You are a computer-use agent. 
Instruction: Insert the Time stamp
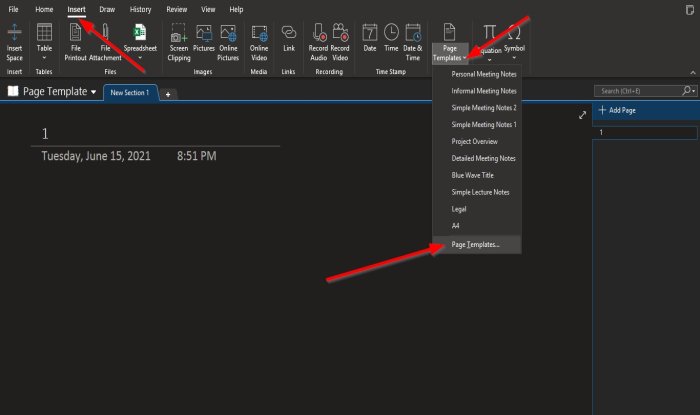click(x=391, y=32)
